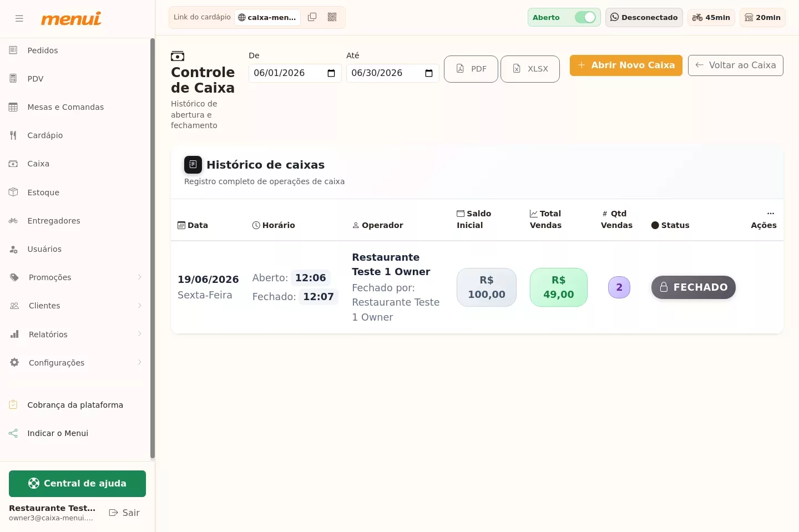Click the De date input field
799x532 pixels.
tap(295, 73)
